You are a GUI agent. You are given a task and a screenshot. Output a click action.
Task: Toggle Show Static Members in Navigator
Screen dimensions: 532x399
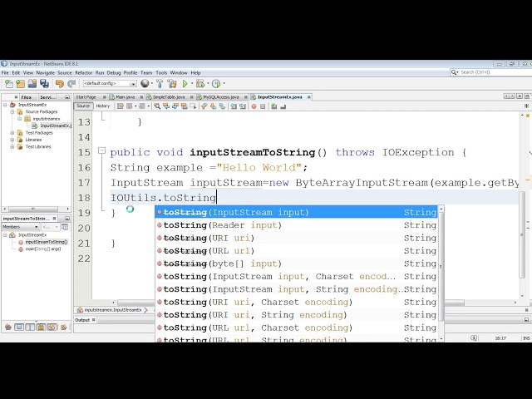pos(30,327)
